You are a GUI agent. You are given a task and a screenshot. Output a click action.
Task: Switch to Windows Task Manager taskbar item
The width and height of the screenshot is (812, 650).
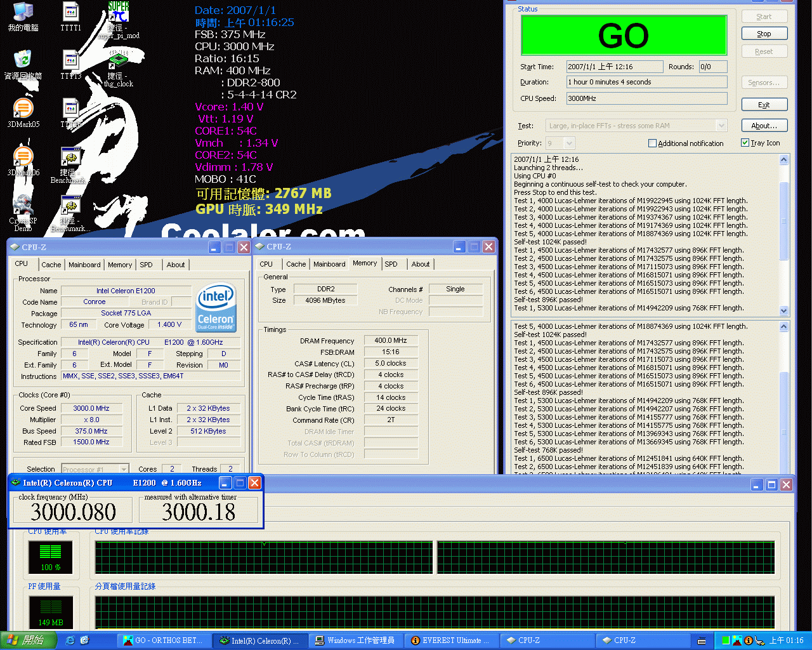356,640
